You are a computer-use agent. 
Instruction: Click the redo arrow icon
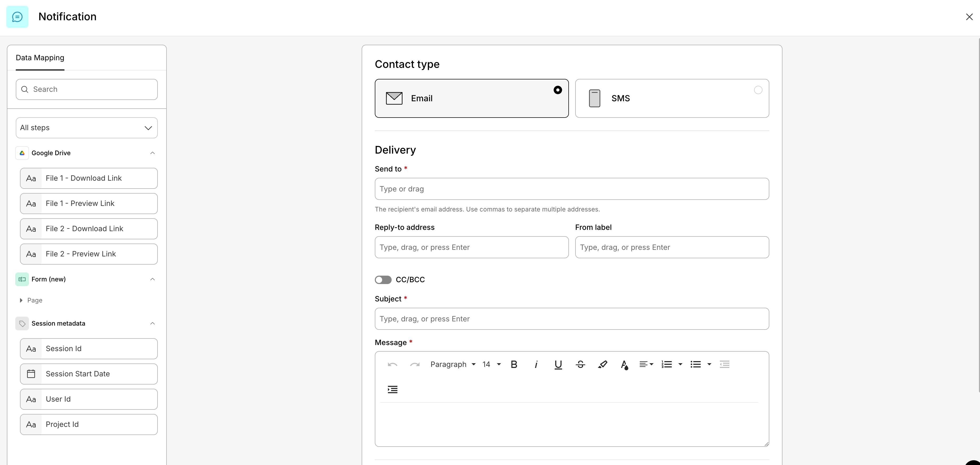[x=415, y=364]
